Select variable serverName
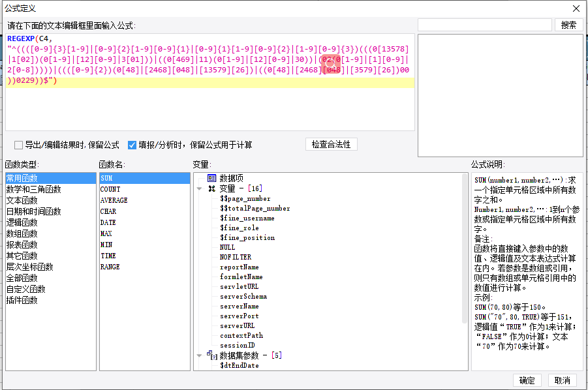588x390 pixels. coord(240,306)
